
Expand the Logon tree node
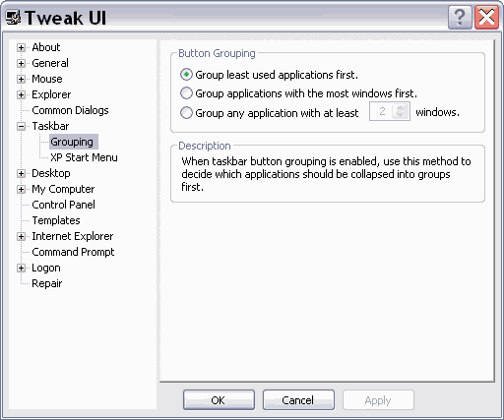pos(21,268)
